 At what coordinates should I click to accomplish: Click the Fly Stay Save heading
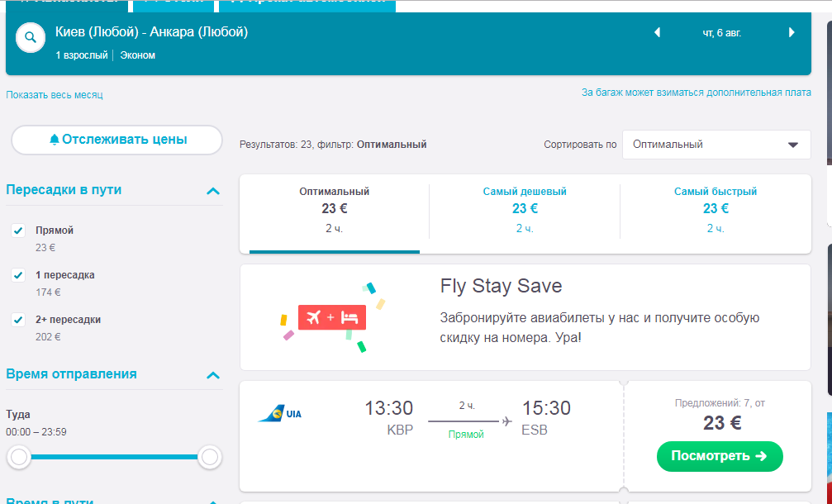pyautogui.click(x=501, y=286)
